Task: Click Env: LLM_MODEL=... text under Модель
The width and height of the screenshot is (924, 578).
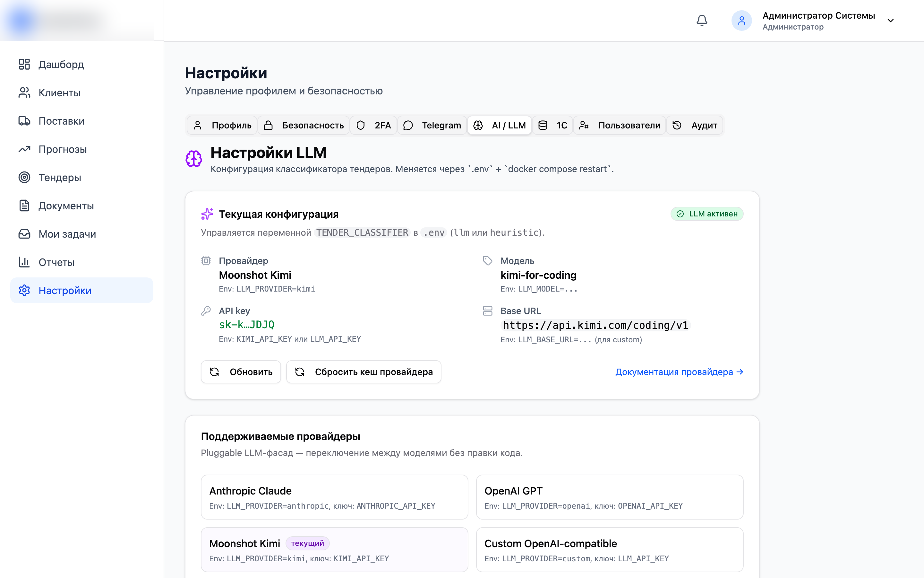Action: [x=539, y=289]
